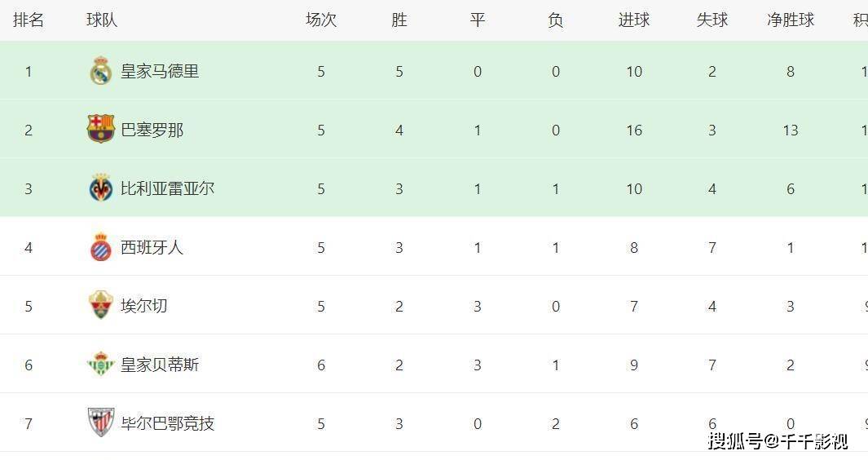
Task: Open team link 比利亚雷亚尔
Action: pos(167,189)
